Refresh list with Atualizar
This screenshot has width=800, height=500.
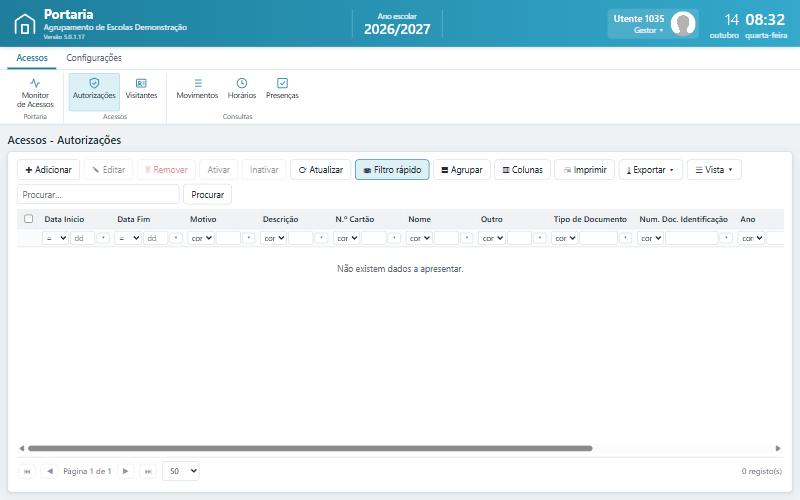(x=320, y=169)
